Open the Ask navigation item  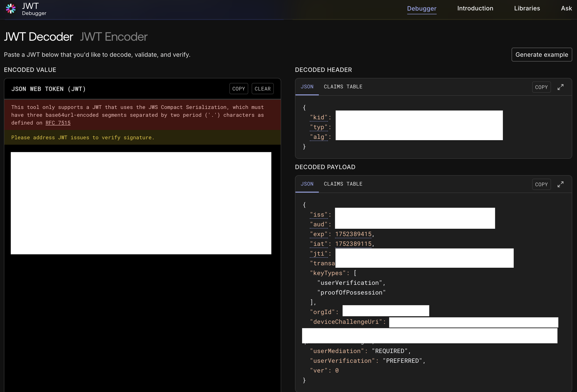tap(566, 8)
